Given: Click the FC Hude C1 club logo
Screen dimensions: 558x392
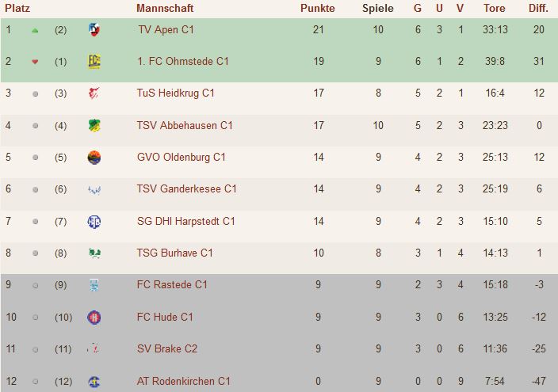Looking at the screenshot, I should [x=94, y=317].
